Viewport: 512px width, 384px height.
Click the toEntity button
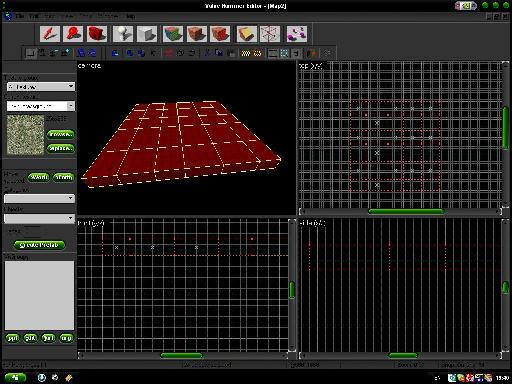[x=63, y=177]
